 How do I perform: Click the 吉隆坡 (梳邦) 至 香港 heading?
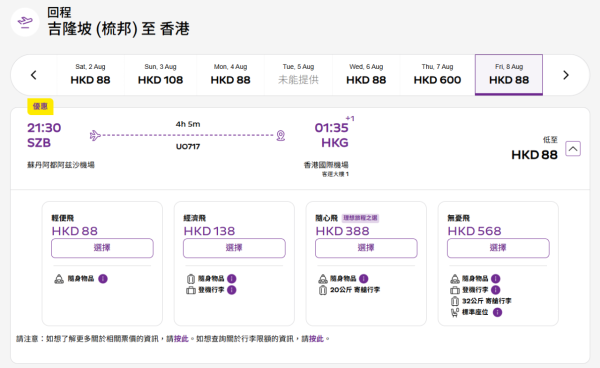click(119, 29)
